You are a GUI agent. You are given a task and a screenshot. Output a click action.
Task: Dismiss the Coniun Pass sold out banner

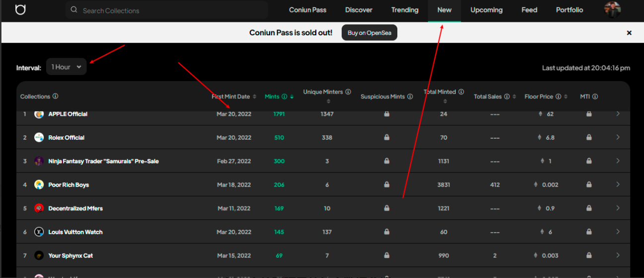(x=629, y=33)
